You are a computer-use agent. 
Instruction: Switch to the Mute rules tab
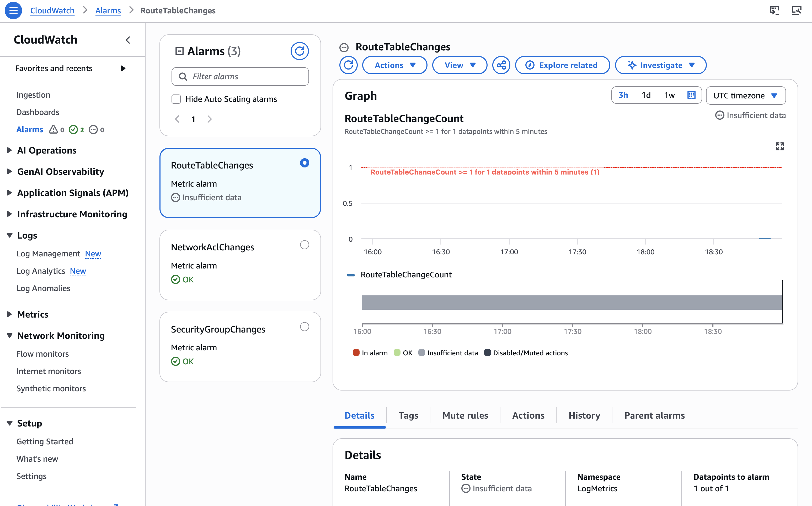pos(465,415)
